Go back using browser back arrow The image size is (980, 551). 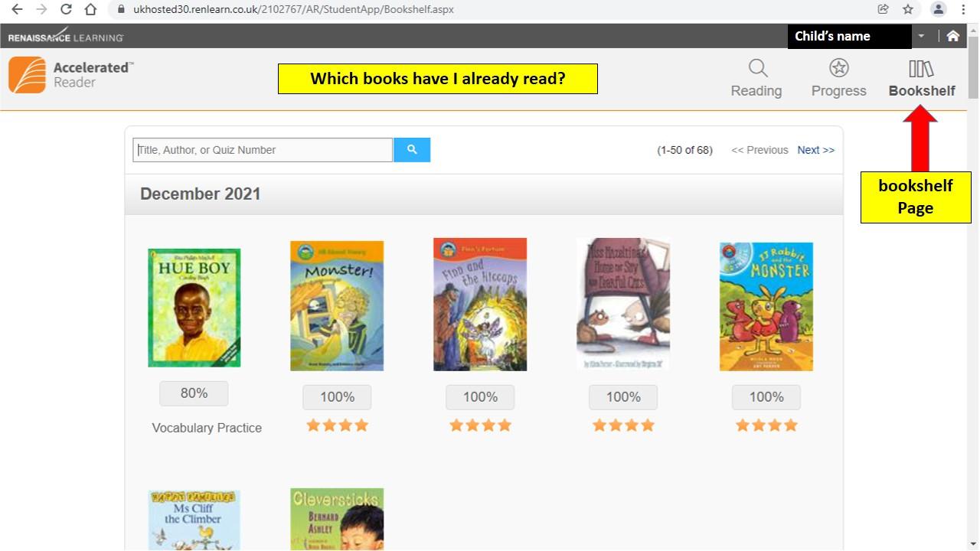(x=17, y=10)
